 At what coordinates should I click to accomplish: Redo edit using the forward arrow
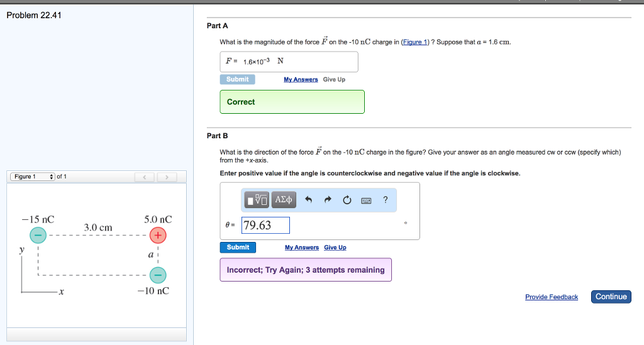[327, 200]
